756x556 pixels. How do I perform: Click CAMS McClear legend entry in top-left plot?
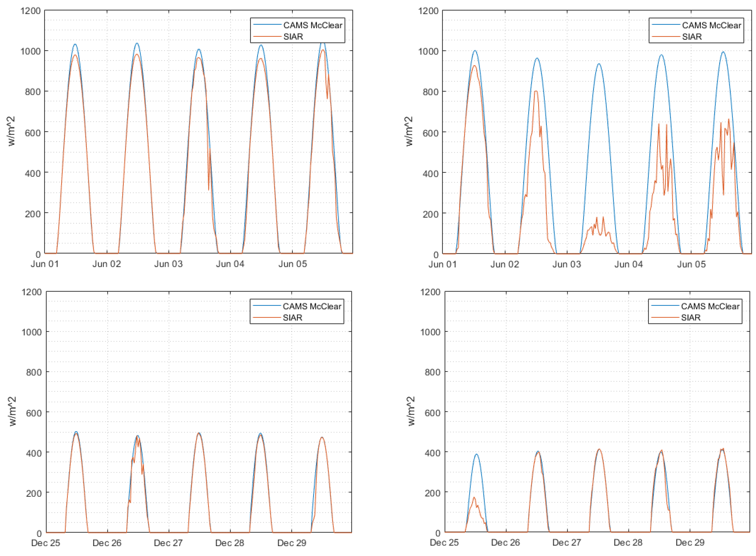312,25
